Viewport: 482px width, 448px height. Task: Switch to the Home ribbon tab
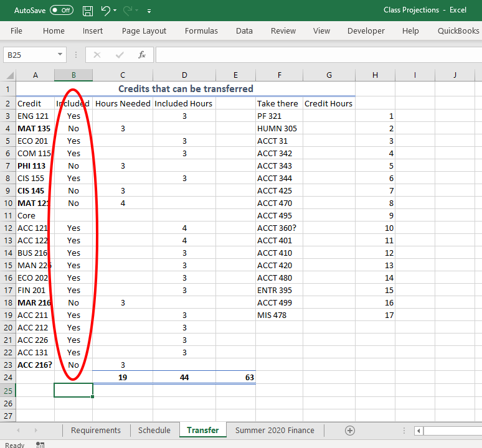(54, 30)
